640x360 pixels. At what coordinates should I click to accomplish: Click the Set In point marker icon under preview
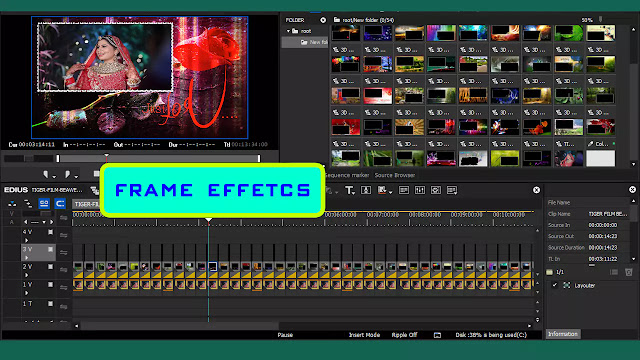coord(46,174)
